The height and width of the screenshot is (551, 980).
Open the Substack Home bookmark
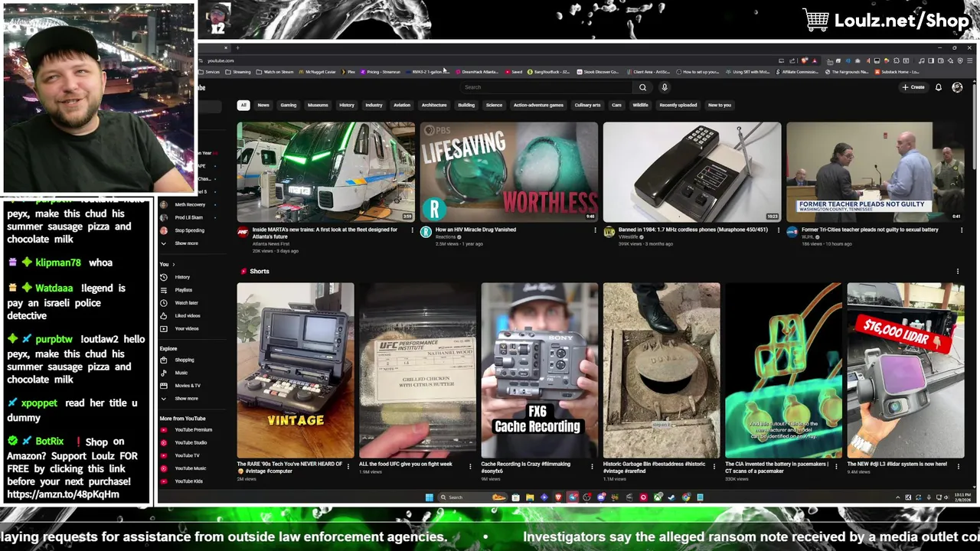tap(897, 72)
